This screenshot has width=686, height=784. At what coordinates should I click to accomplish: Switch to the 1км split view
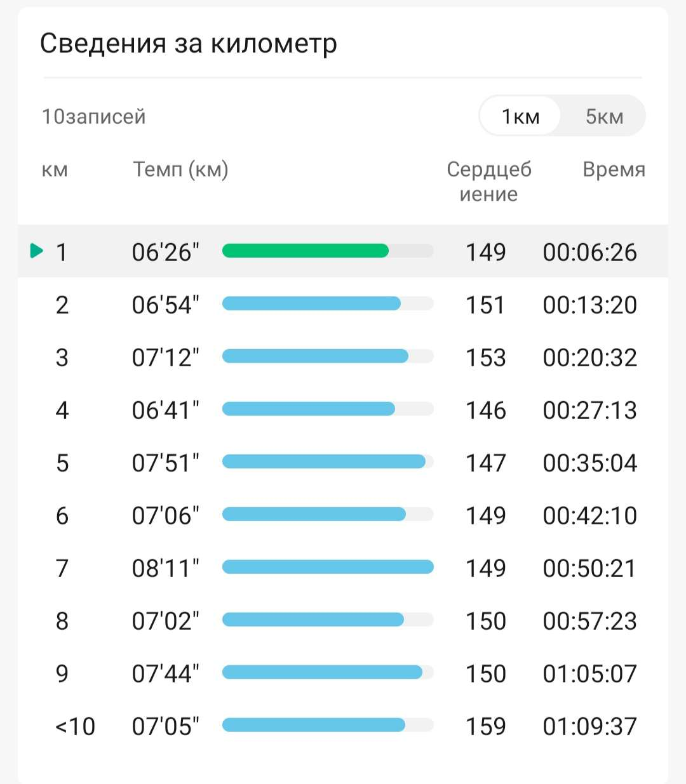pos(520,116)
